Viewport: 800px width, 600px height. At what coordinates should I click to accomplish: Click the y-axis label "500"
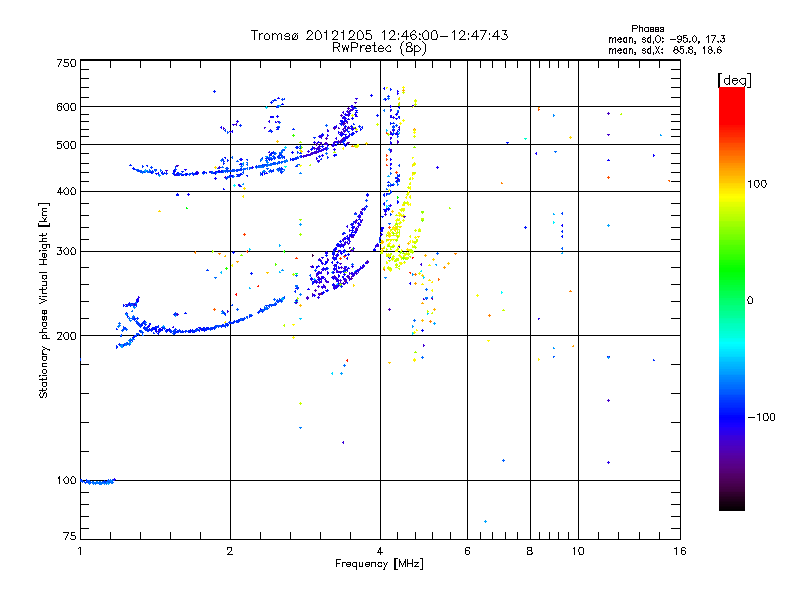pos(66,145)
